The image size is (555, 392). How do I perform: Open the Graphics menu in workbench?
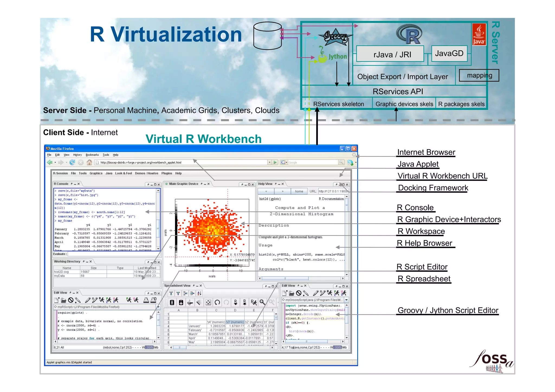point(96,173)
